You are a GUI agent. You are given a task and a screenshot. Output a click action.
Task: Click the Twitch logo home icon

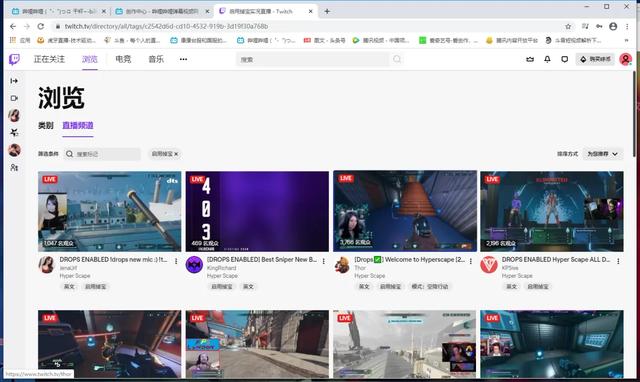(14, 60)
